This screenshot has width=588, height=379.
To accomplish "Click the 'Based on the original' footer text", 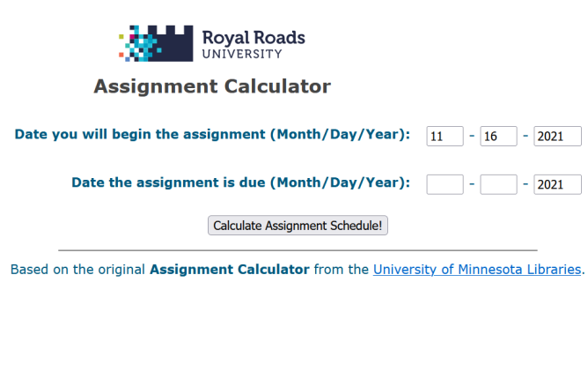I will click(77, 270).
